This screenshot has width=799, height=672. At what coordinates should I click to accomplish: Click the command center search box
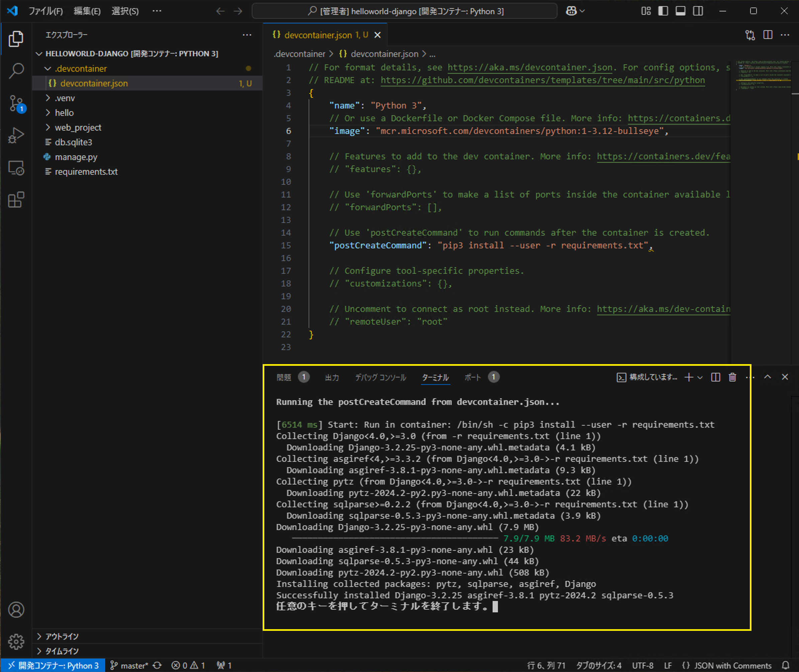(405, 11)
